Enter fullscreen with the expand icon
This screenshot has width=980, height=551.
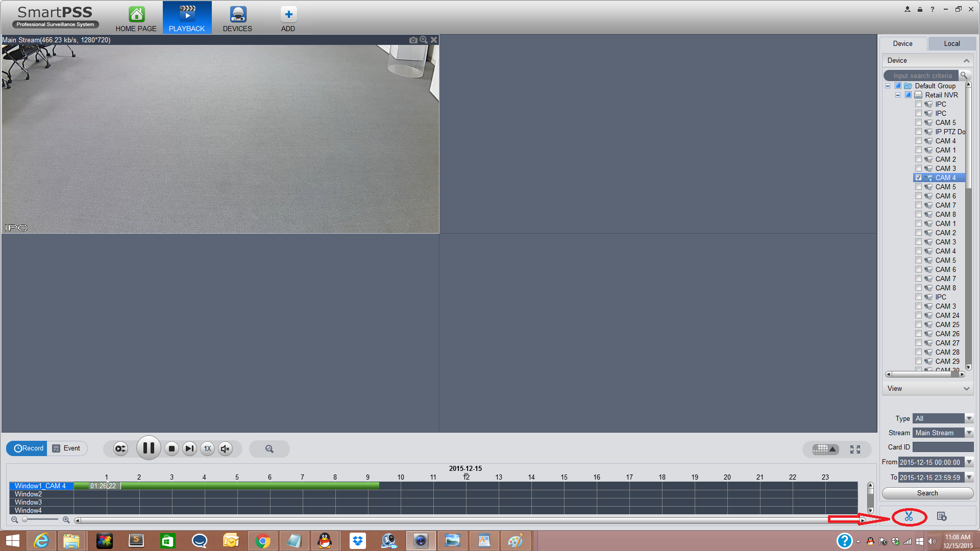click(855, 449)
